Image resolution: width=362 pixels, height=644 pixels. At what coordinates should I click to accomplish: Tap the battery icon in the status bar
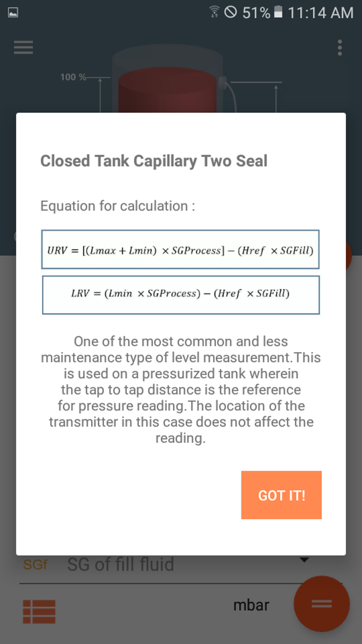[x=279, y=12]
